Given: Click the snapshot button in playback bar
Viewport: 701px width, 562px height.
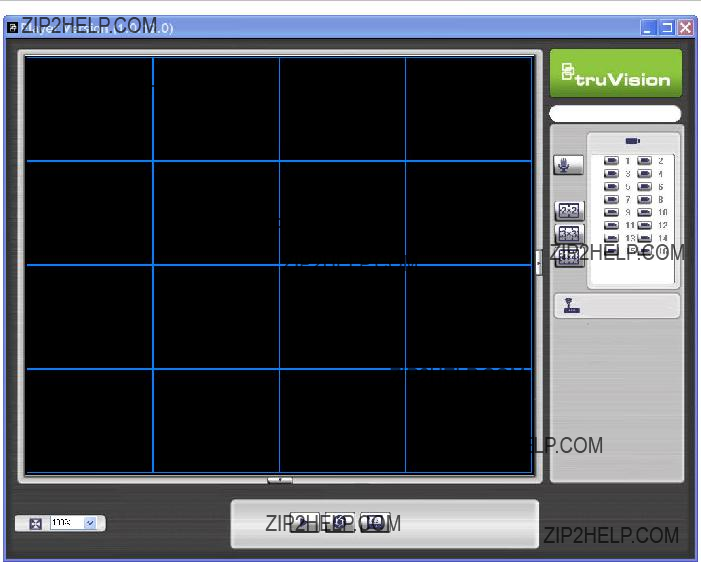Looking at the screenshot, I should click(375, 522).
